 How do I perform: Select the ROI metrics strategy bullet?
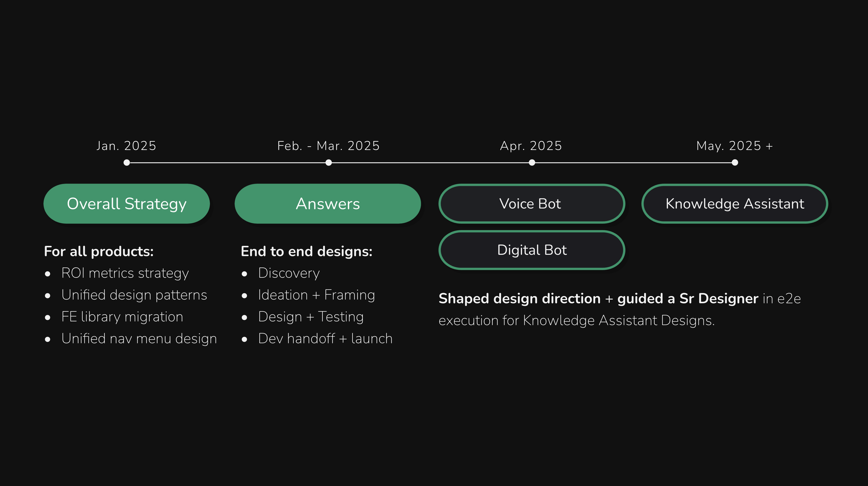(125, 273)
